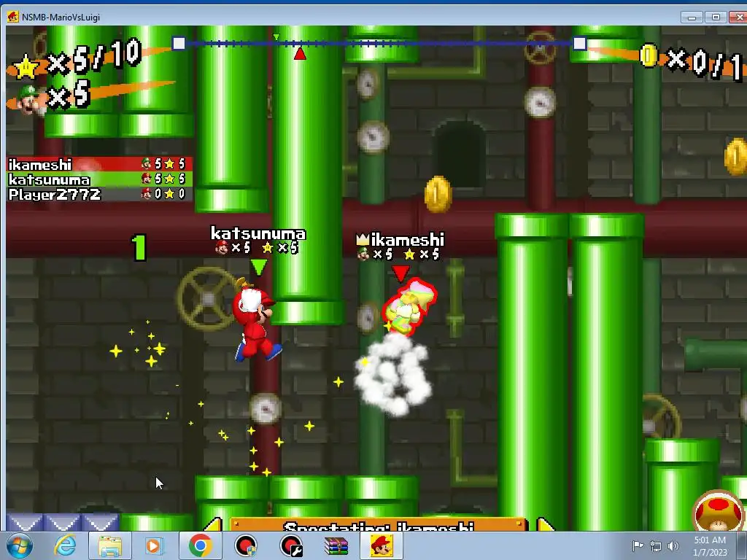Click the white smoke puff below ikameshi

coord(392,375)
